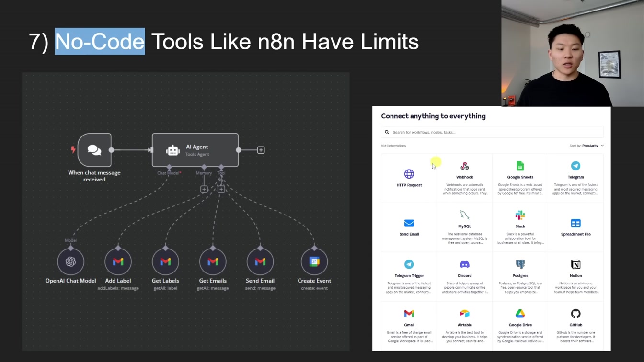The height and width of the screenshot is (362, 644).
Task: Open the Google Drive integration icon
Action: (x=520, y=314)
